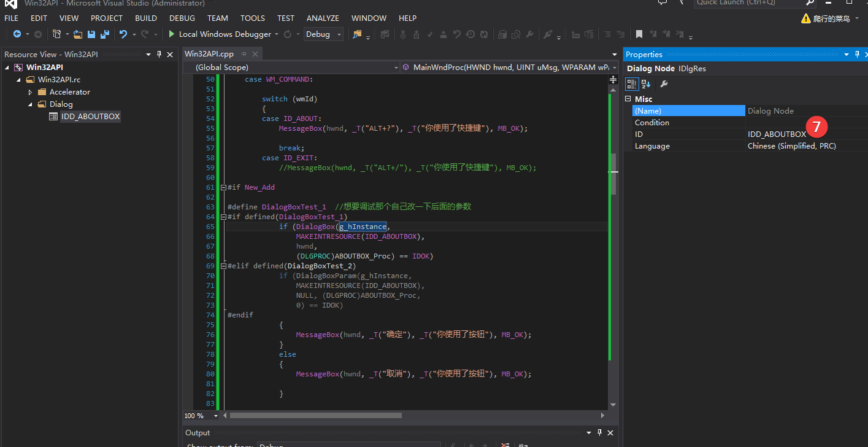Image resolution: width=868 pixels, height=447 pixels.
Task: Open the 100 % zoom level dropdown
Action: click(x=216, y=416)
